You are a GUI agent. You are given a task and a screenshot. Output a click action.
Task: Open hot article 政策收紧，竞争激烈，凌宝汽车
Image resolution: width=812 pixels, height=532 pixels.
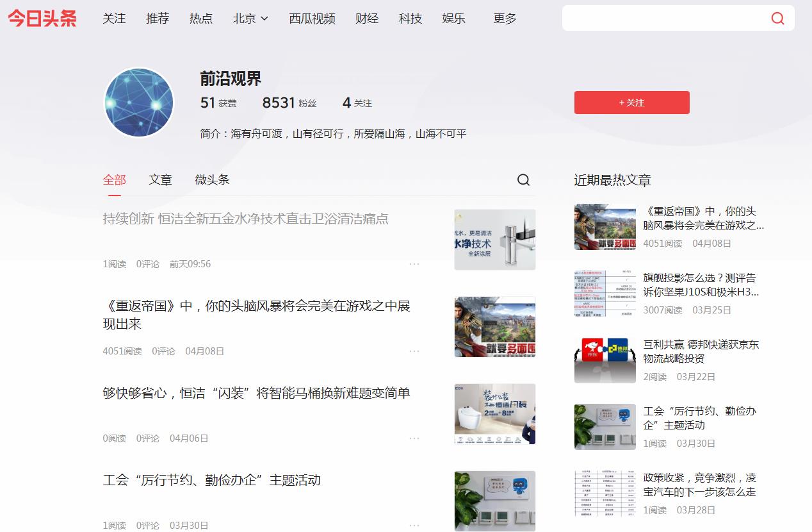click(700, 485)
